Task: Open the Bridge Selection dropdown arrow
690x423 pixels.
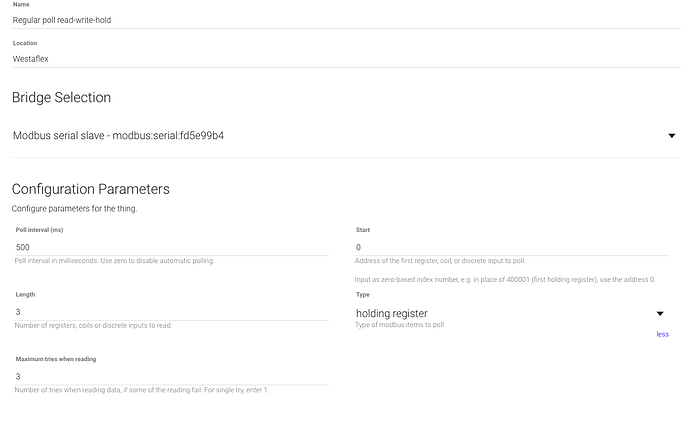Action: (671, 136)
